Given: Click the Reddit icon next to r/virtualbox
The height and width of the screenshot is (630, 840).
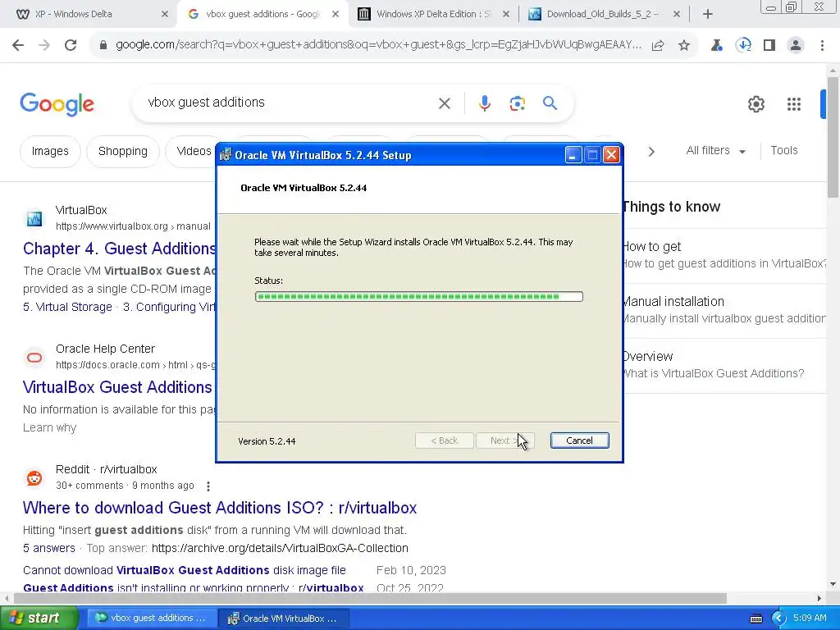Looking at the screenshot, I should pyautogui.click(x=34, y=477).
